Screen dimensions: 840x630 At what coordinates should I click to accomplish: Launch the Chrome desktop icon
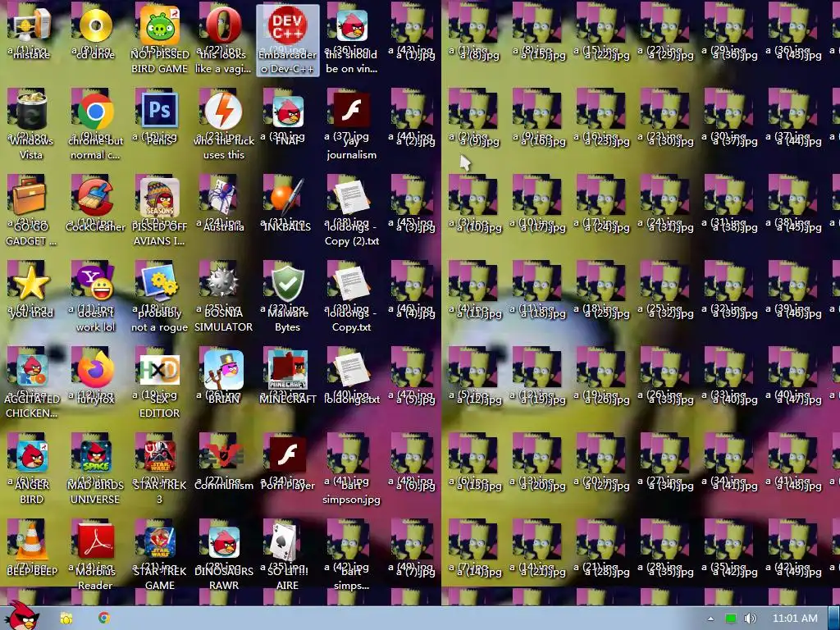[95, 111]
